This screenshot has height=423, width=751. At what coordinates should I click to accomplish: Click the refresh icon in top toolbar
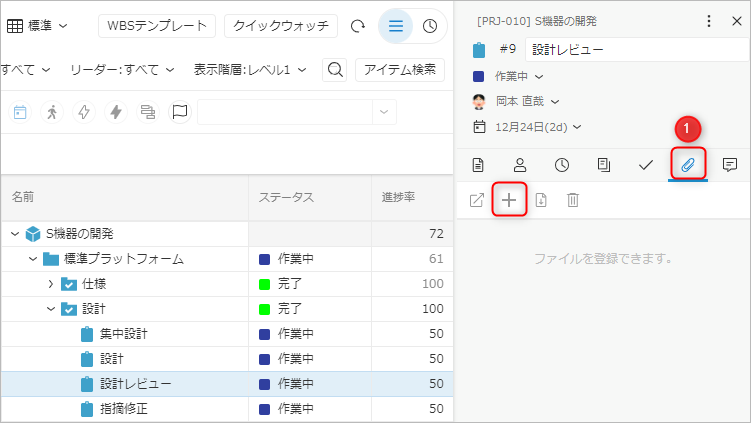(357, 26)
